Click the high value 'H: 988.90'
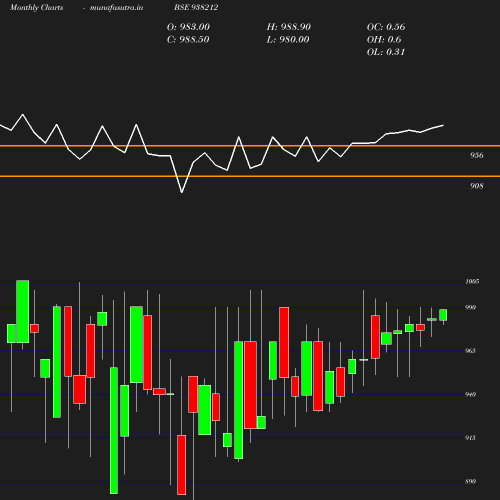The image size is (500, 500). (289, 27)
